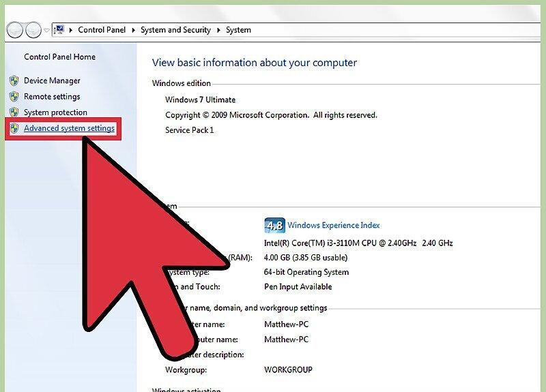Click the shield icon beside Remote settings
The width and height of the screenshot is (546, 392).
[14, 97]
